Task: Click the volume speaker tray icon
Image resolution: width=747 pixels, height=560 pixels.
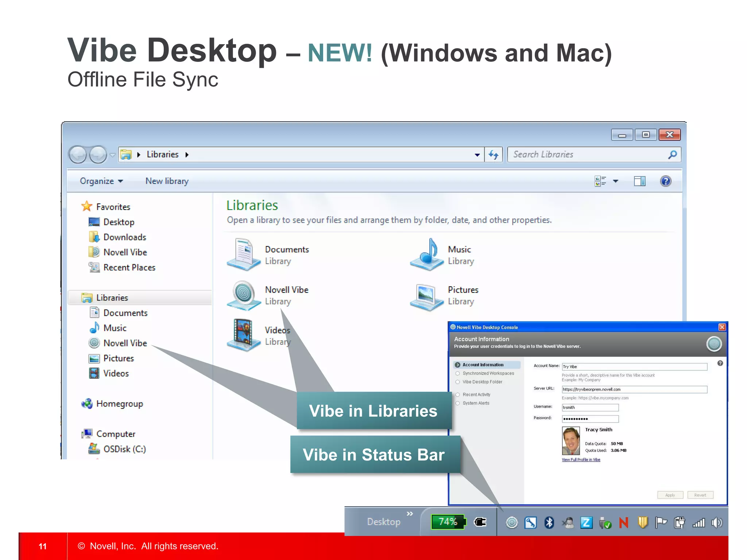Action: click(x=717, y=523)
